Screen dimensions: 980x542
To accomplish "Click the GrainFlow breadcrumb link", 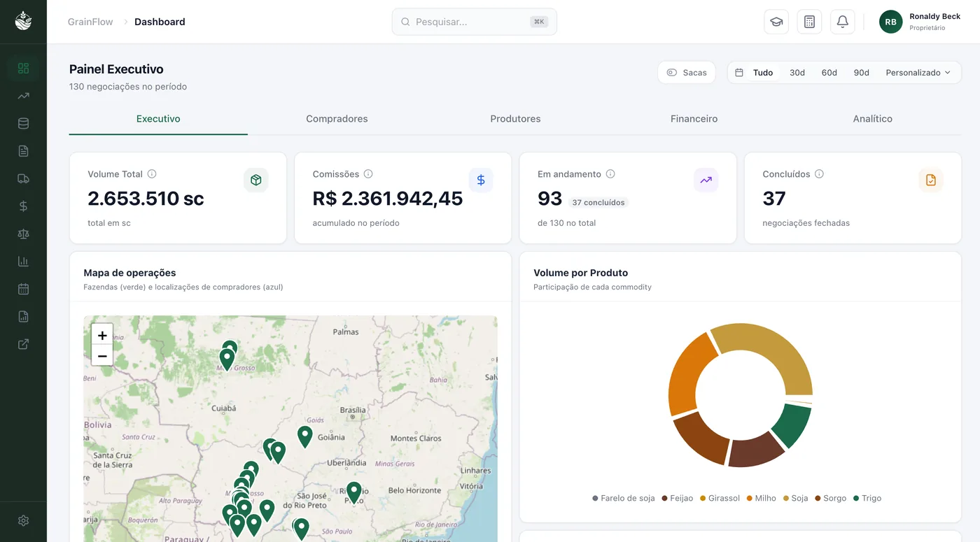I will tap(90, 22).
